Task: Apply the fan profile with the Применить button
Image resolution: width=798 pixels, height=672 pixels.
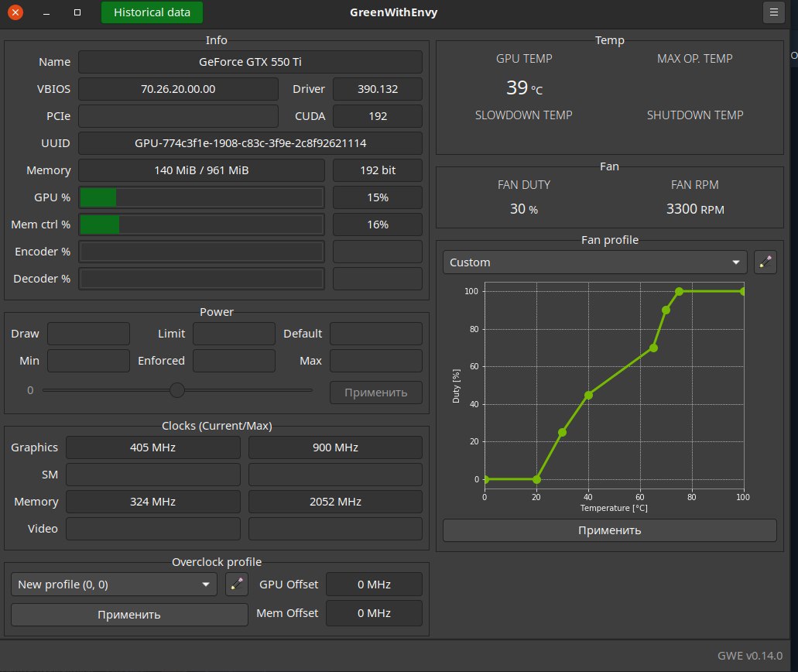Action: pyautogui.click(x=609, y=530)
